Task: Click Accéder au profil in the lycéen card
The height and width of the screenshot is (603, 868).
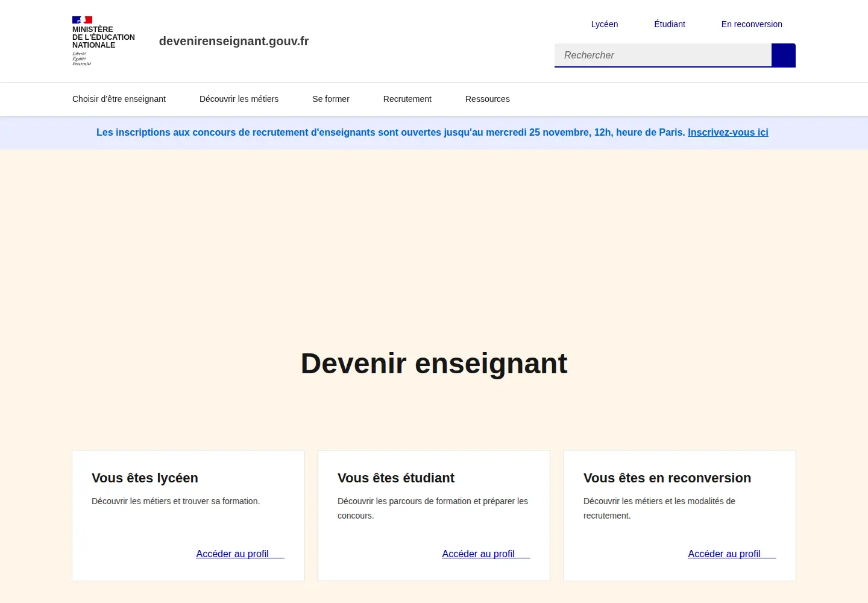Action: click(240, 554)
